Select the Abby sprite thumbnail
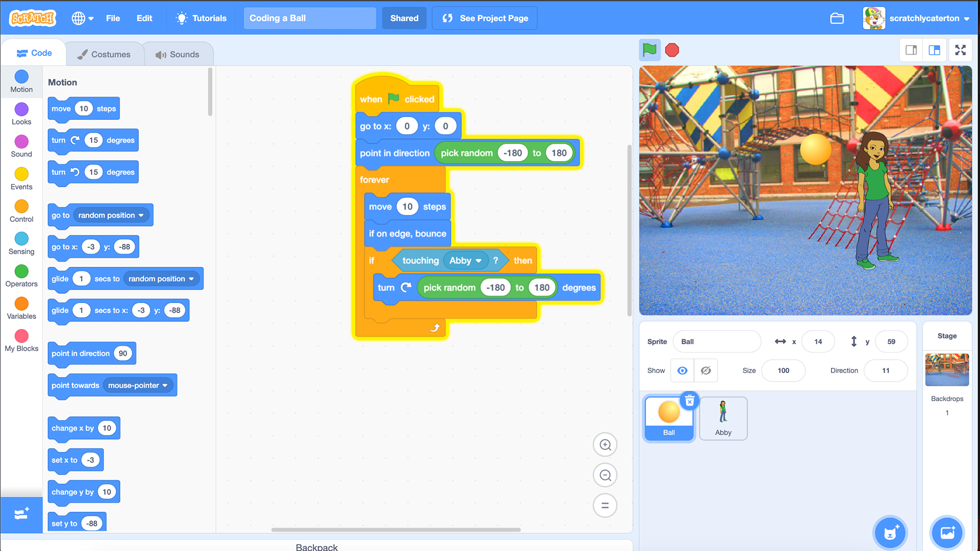The width and height of the screenshot is (980, 551). [723, 418]
